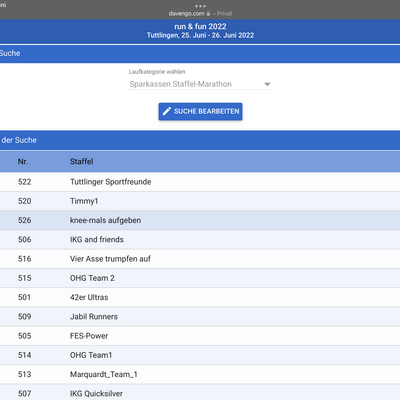Select the Tuttlinger Sportfreunde row

tap(200, 182)
